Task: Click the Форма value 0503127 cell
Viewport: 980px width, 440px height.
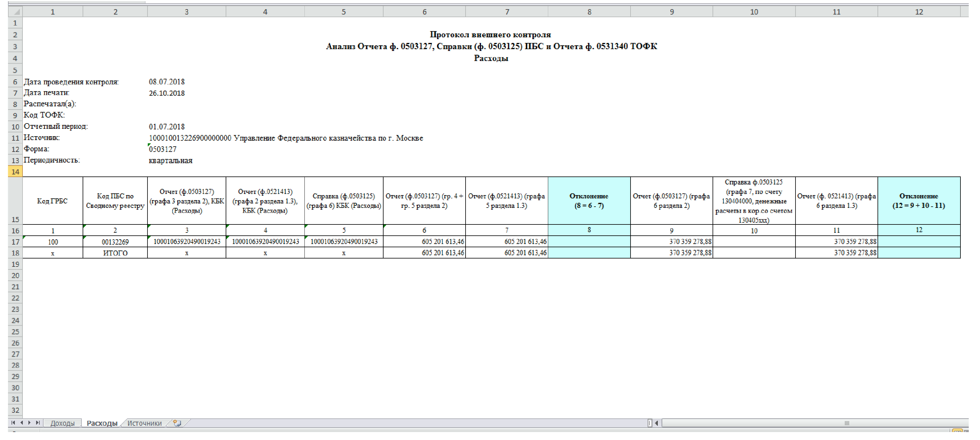Action: click(x=163, y=149)
